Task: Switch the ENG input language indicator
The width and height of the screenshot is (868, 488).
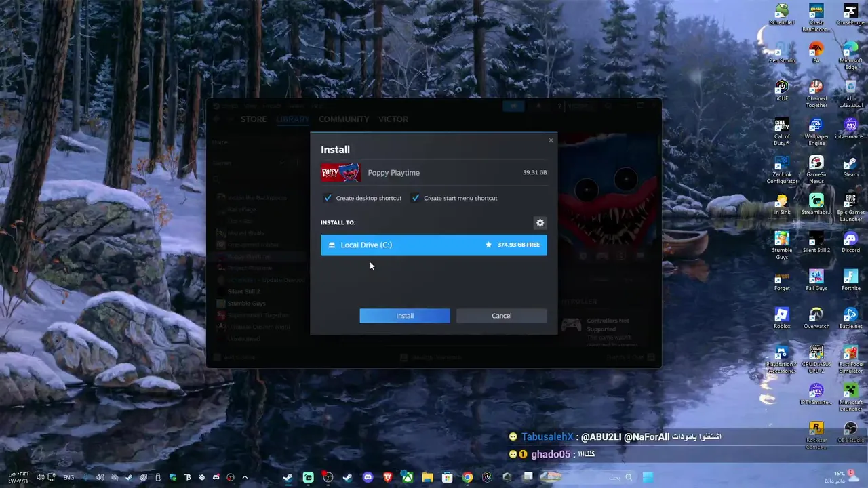Action: (x=68, y=477)
